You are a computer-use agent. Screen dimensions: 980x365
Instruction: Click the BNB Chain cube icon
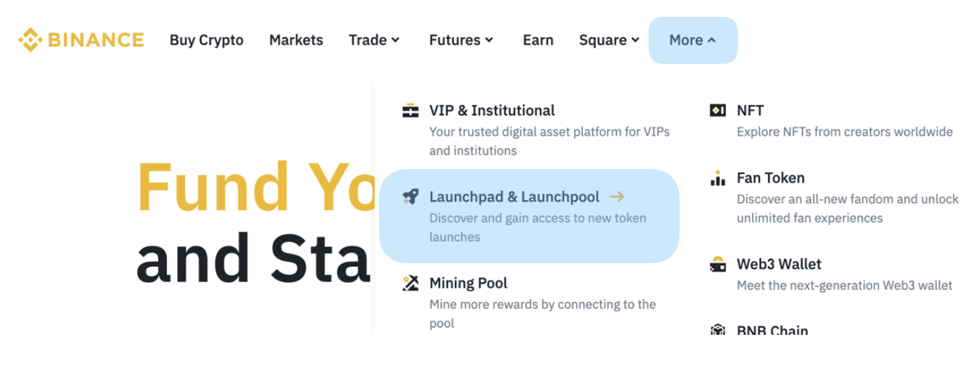click(717, 329)
